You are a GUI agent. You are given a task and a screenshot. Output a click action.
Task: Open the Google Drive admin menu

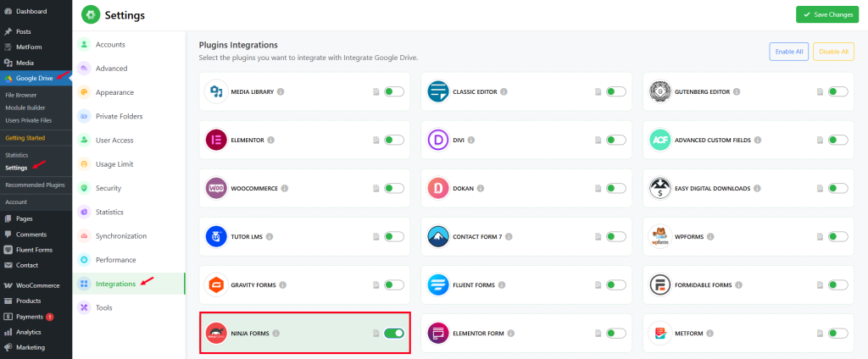(36, 79)
